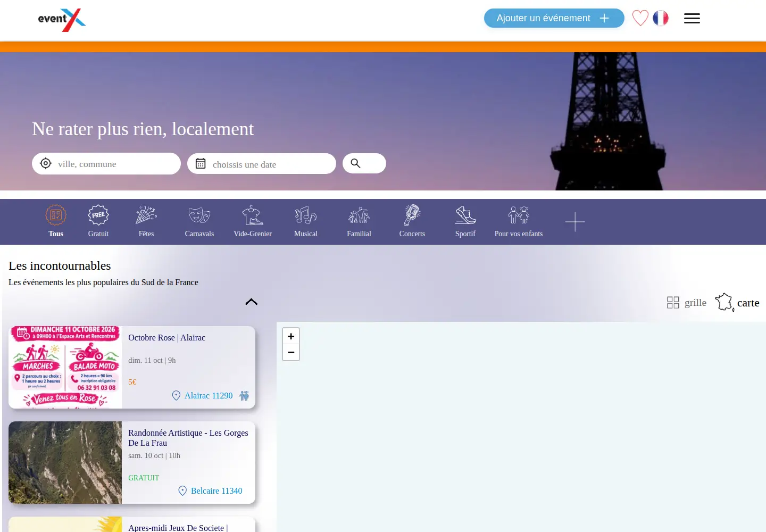The width and height of the screenshot is (766, 532).
Task: Zoom out on the map
Action: point(291,352)
